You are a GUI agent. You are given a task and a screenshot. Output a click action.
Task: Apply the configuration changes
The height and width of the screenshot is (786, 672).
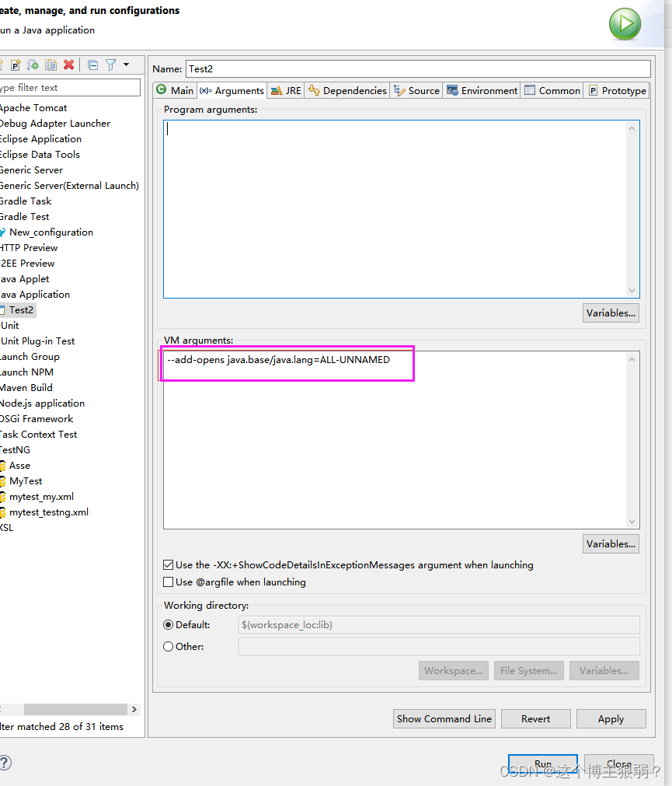click(x=611, y=718)
